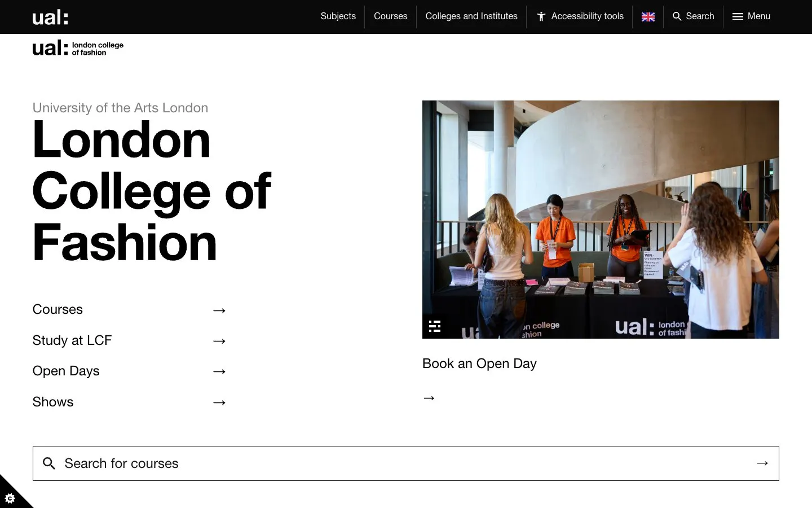Open Search in the top navigation
This screenshot has height=508, width=812.
pos(694,16)
